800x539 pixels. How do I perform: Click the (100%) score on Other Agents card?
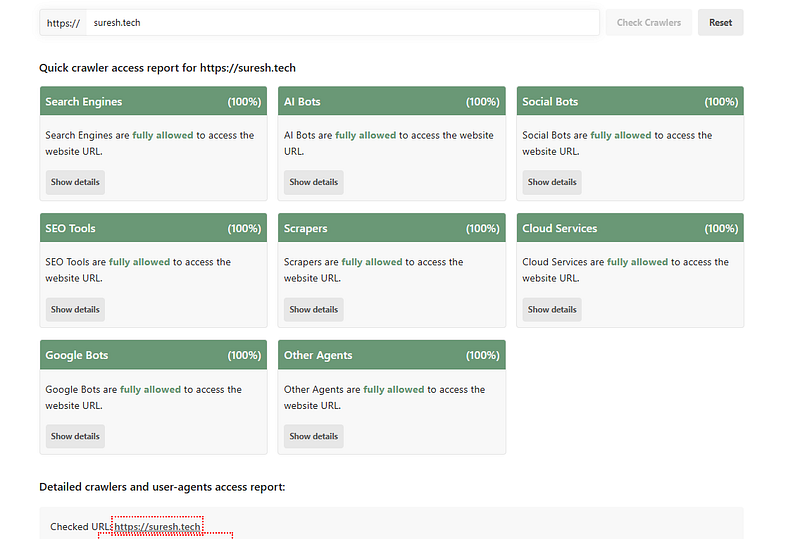coord(483,355)
